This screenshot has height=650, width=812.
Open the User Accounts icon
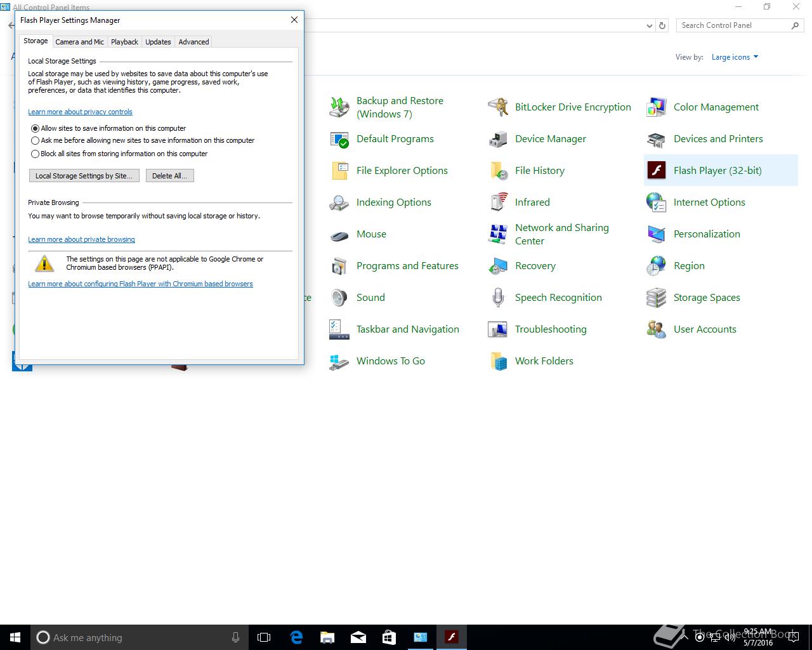657,329
